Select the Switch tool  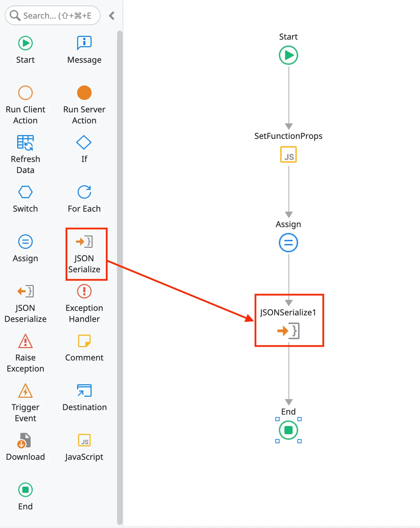click(x=25, y=198)
